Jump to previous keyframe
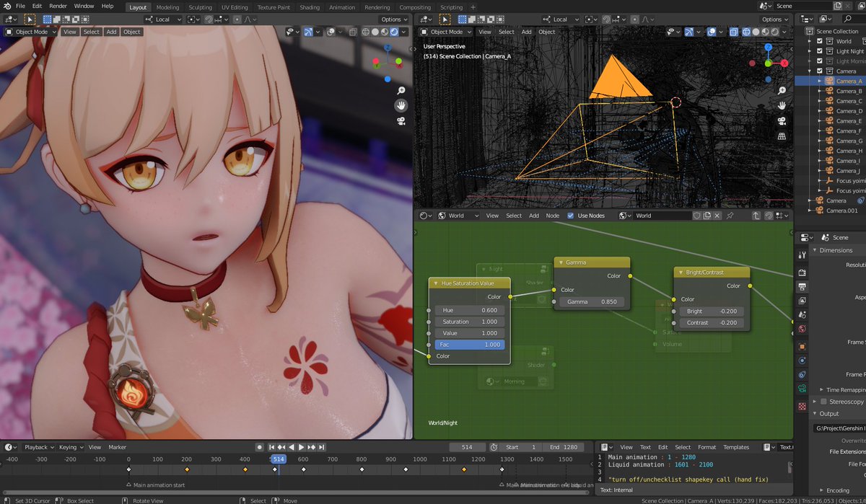Viewport: 866px width, 504px height. coord(283,447)
